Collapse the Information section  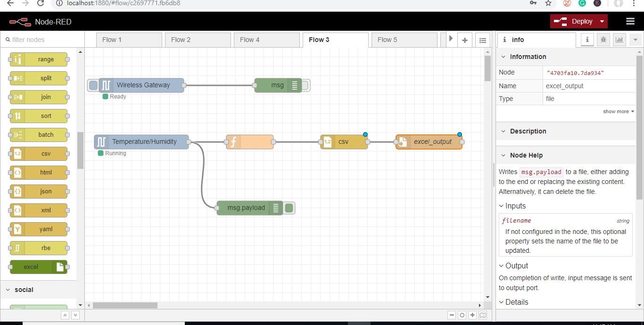[x=503, y=57]
